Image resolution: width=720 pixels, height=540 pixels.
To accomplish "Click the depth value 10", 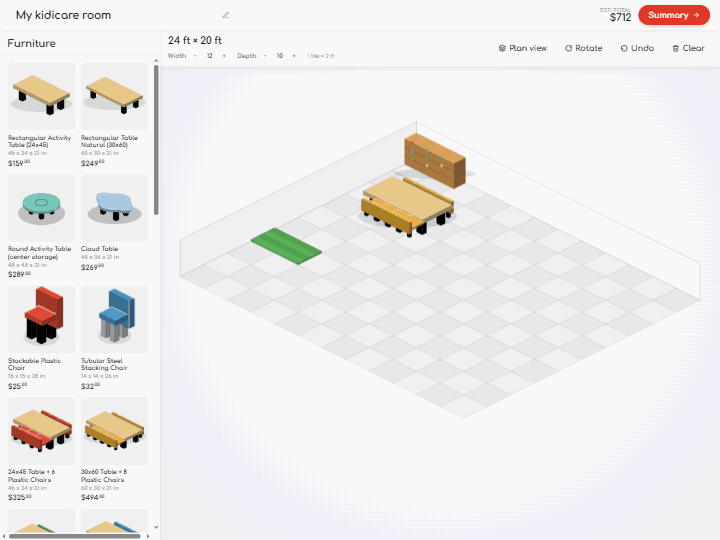I will 280,56.
